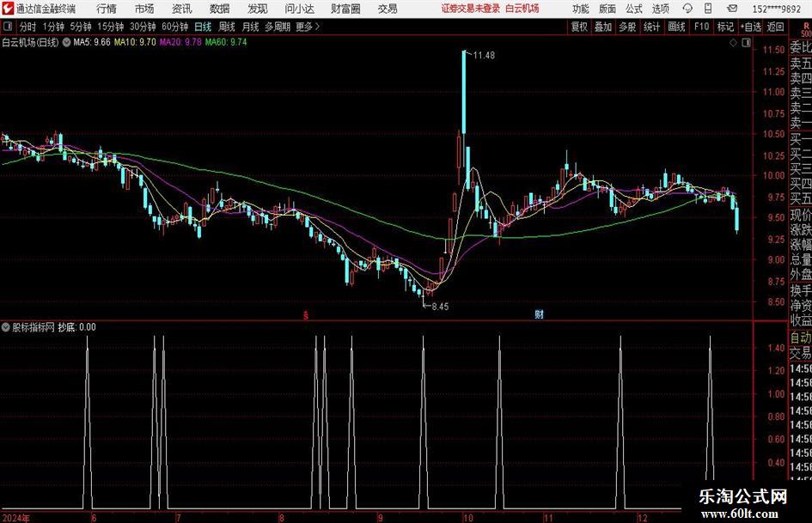
Task: Click the 财 marker on chart
Action: [539, 313]
